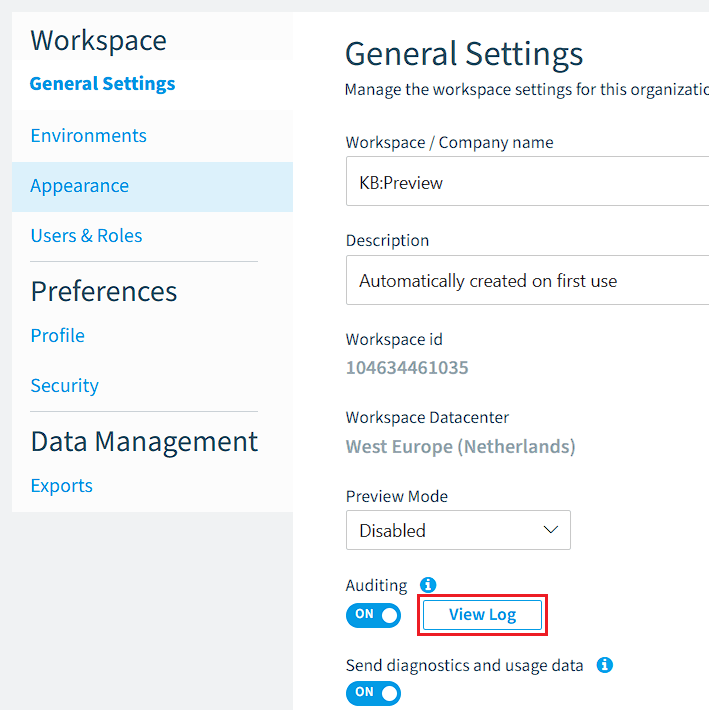The image size is (709, 710).
Task: Open Users & Roles page
Action: pos(86,235)
